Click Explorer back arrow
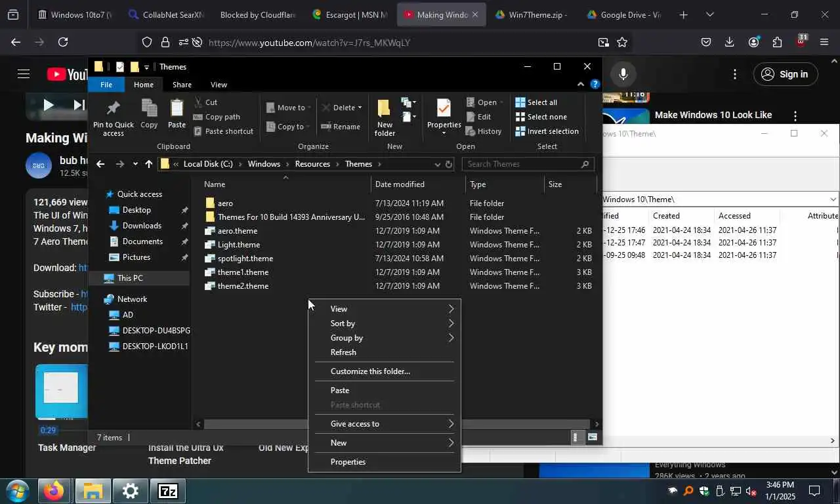The image size is (840, 504). pyautogui.click(x=100, y=164)
